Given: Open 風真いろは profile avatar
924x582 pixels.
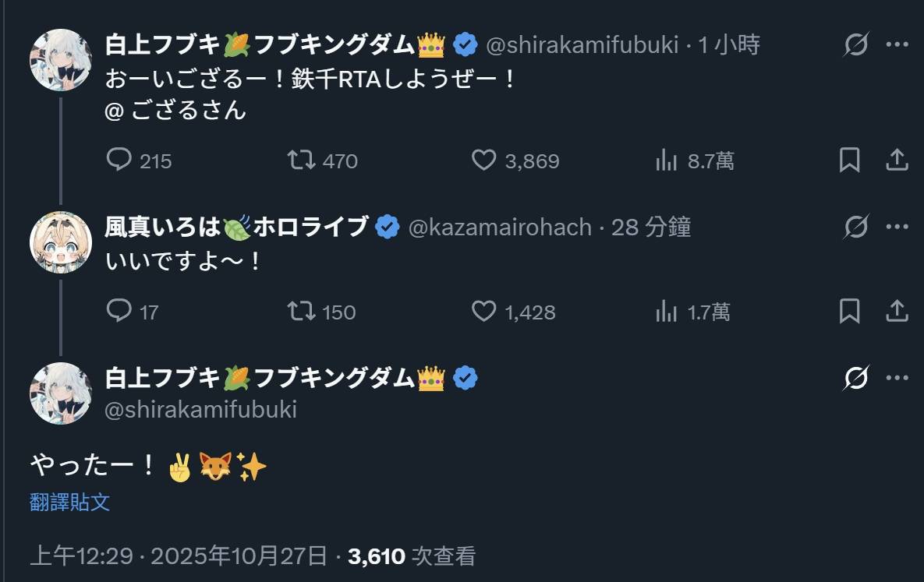Looking at the screenshot, I should click(60, 242).
